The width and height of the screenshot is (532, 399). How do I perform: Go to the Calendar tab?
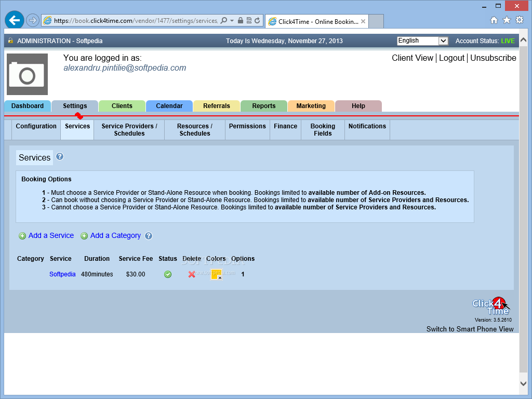point(169,106)
